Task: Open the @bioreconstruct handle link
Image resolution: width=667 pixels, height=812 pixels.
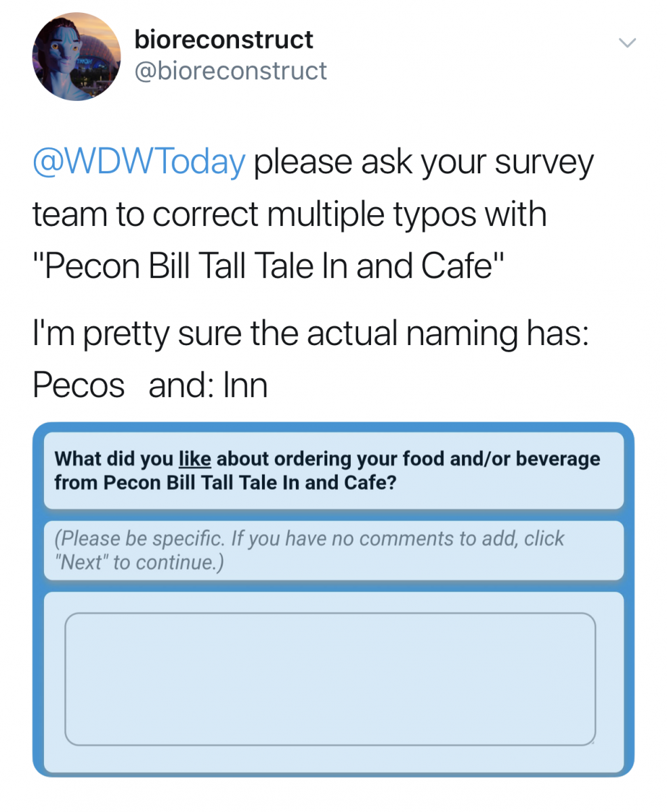Action: (231, 70)
